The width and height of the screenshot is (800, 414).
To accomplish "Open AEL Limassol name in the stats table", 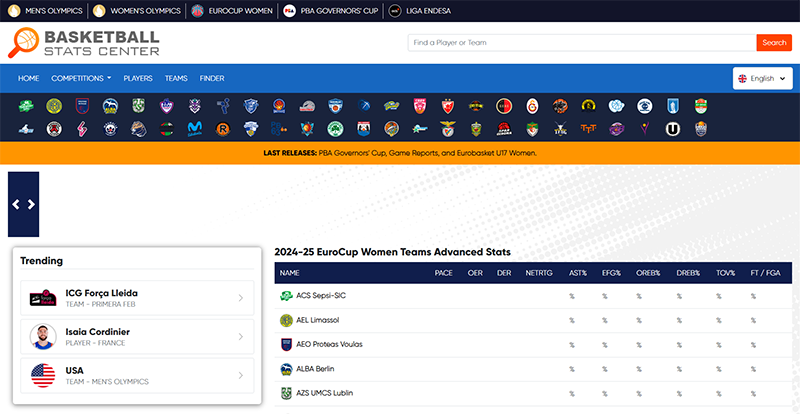I will (317, 320).
